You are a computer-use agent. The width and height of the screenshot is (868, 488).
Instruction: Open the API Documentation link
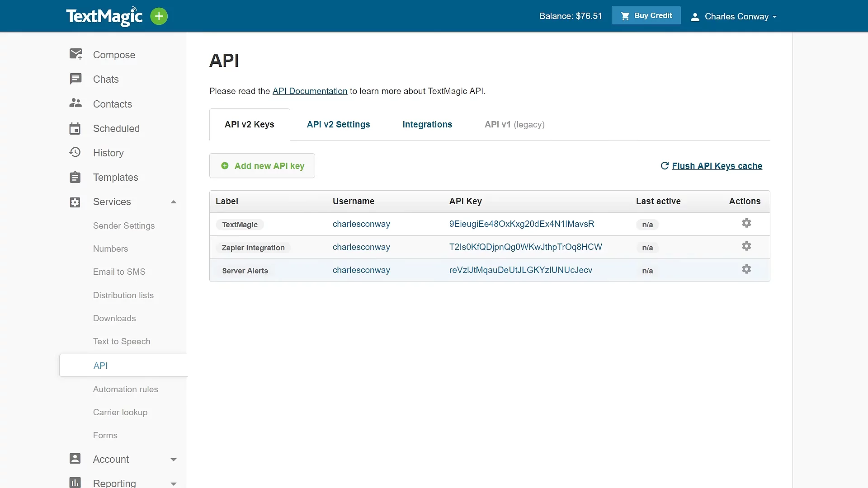pos(310,91)
